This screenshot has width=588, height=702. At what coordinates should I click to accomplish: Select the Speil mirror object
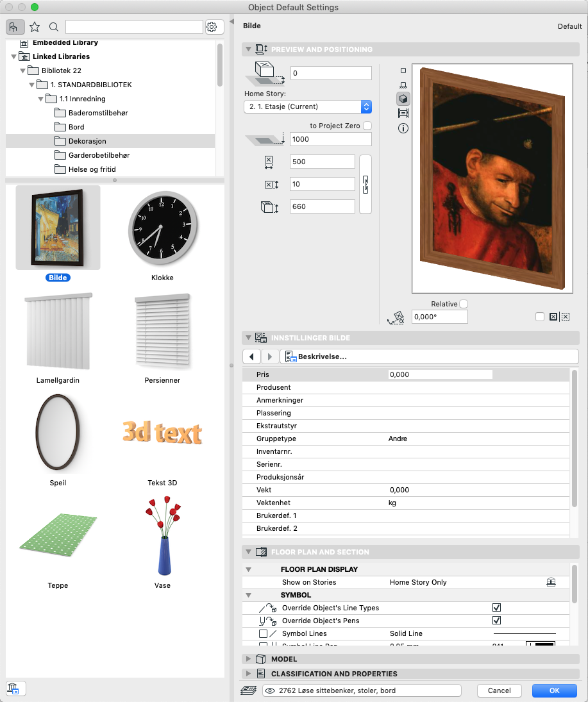click(x=58, y=433)
